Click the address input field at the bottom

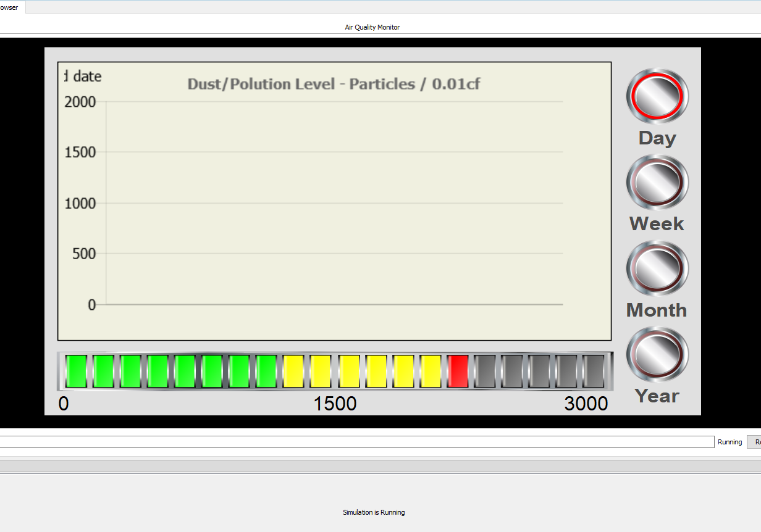355,442
